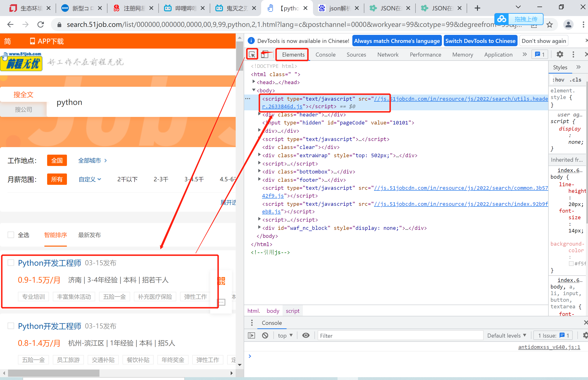Show more Styles pane tabs

click(x=579, y=67)
